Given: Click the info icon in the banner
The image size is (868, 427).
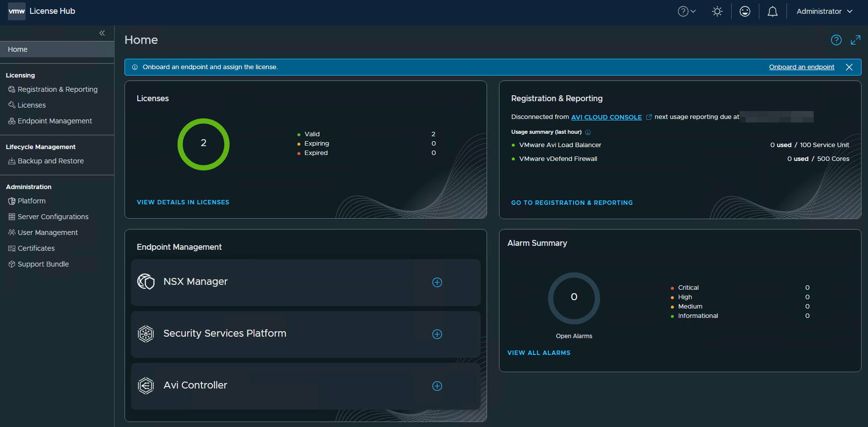Looking at the screenshot, I should tap(135, 67).
